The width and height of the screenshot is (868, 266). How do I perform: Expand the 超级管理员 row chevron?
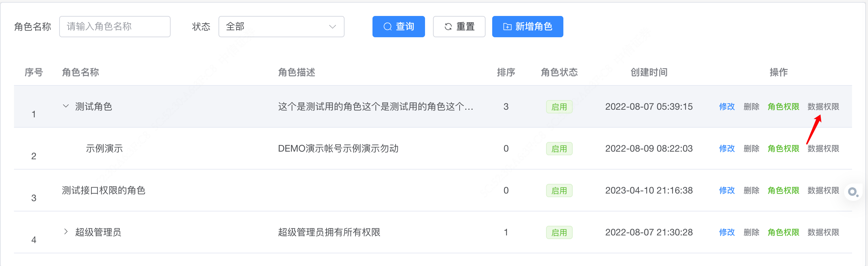(x=66, y=232)
